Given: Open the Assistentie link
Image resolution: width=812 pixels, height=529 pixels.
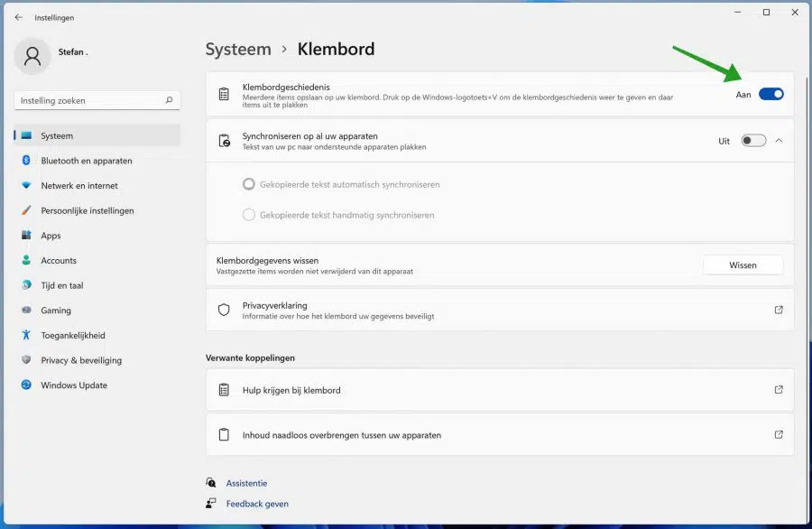Looking at the screenshot, I should point(246,483).
